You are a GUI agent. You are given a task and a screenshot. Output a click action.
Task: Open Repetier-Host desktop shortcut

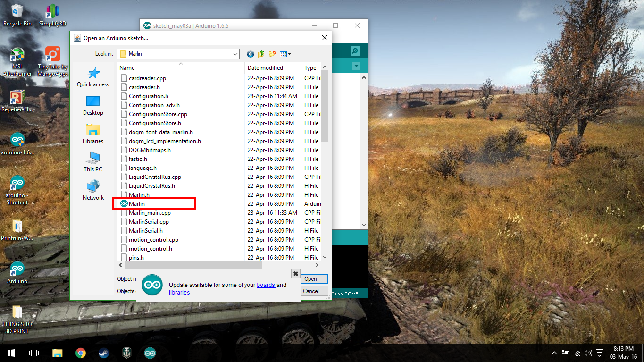pyautogui.click(x=17, y=101)
